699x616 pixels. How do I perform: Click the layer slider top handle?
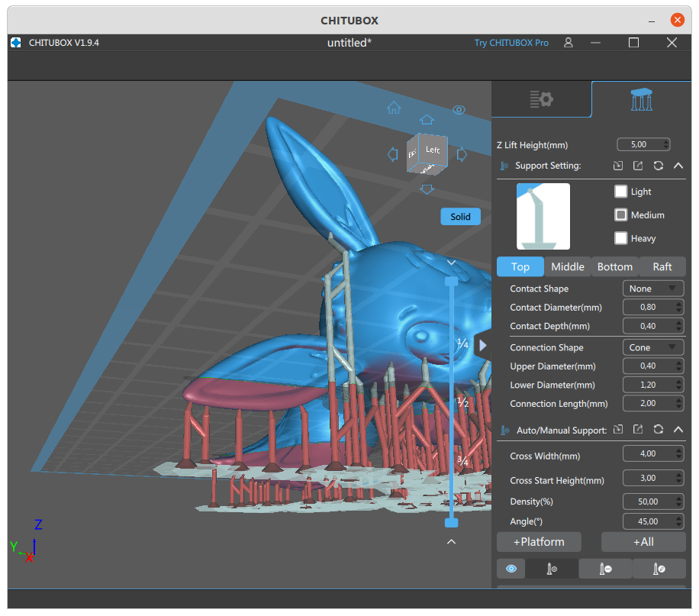(451, 281)
